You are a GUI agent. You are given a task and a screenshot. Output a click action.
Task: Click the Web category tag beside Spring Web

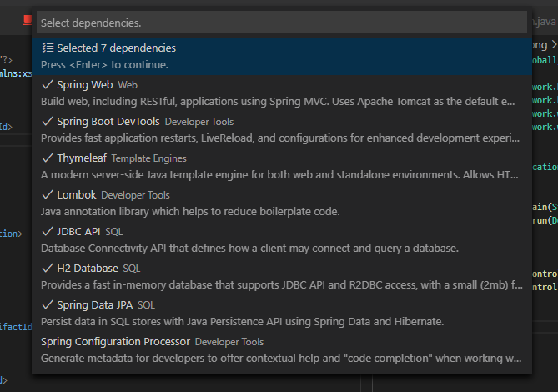(128, 85)
